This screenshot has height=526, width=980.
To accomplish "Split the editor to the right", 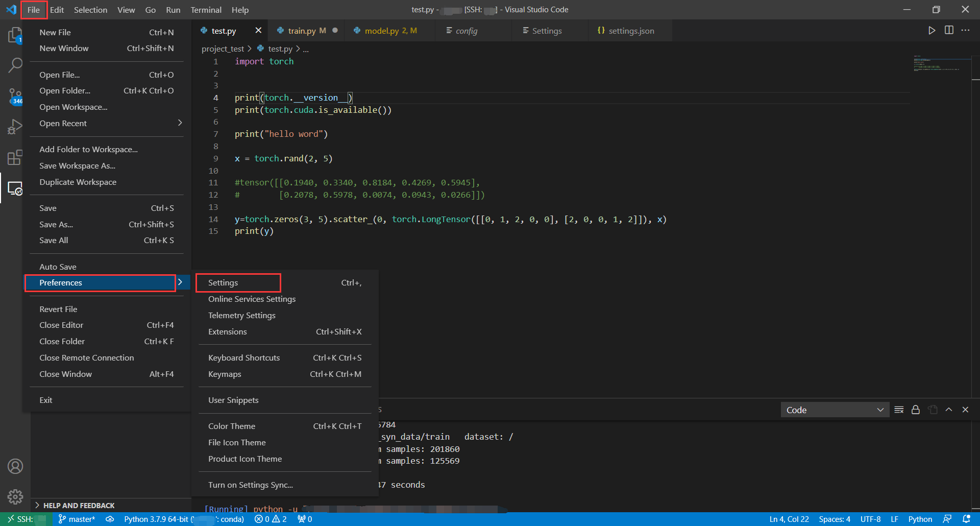I will click(949, 31).
